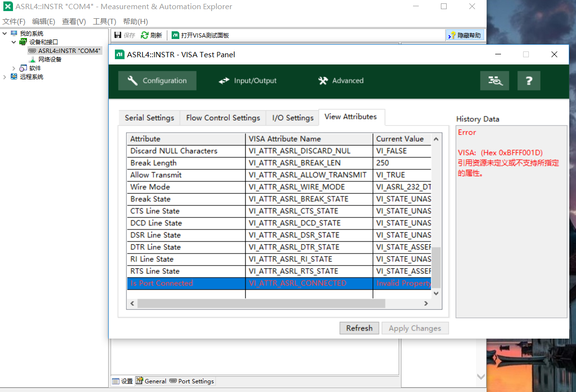
Task: Click scroll down arrow of attributes table
Action: (436, 293)
